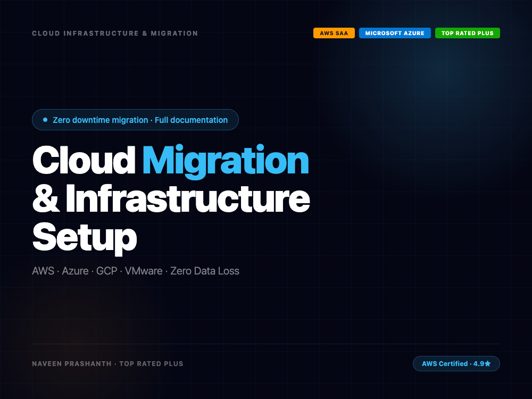Click the '& Infrastructure' title line
This screenshot has height=399, width=532.
171,199
